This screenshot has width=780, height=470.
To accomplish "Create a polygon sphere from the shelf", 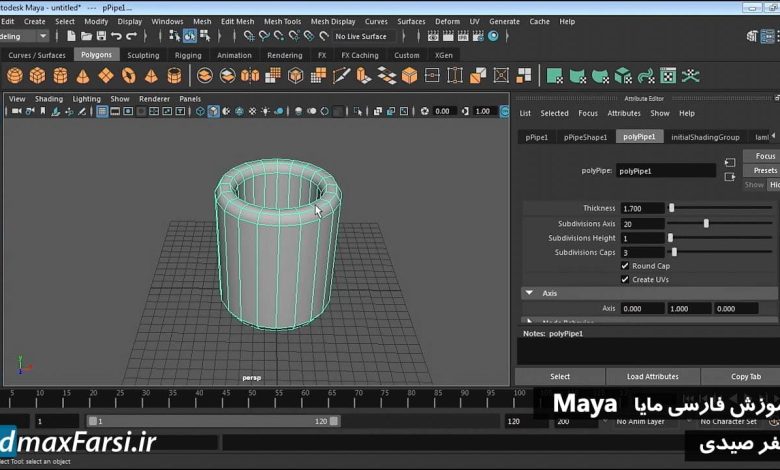I will [15, 75].
